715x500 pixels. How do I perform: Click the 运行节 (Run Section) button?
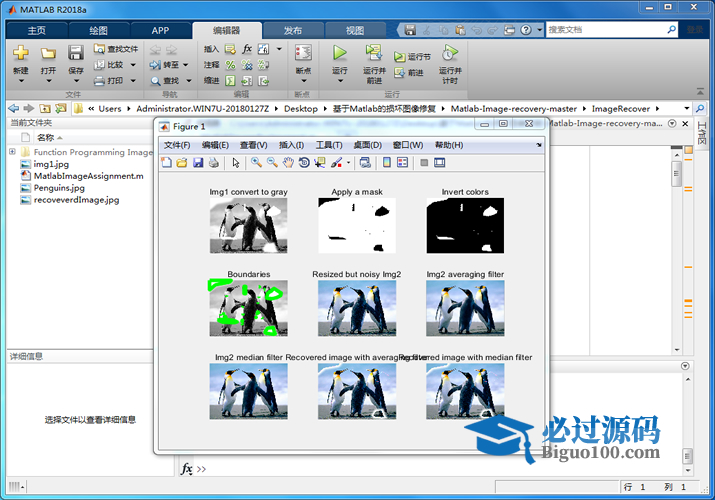(x=413, y=57)
